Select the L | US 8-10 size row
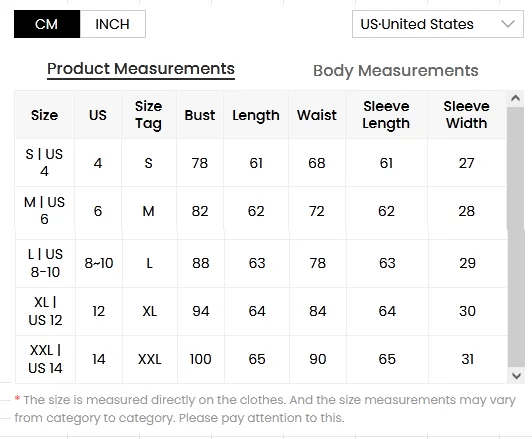The width and height of the screenshot is (532, 439). coord(261,263)
